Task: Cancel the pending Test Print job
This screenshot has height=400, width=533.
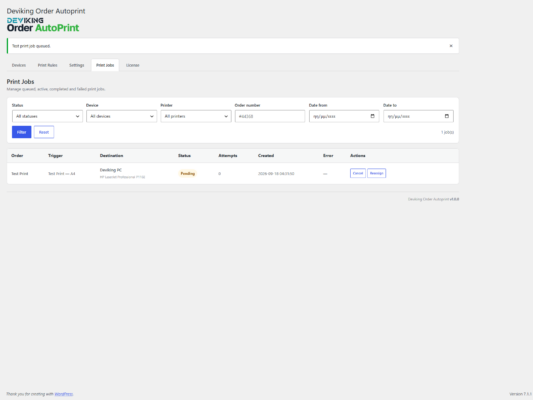Action: tap(358, 173)
